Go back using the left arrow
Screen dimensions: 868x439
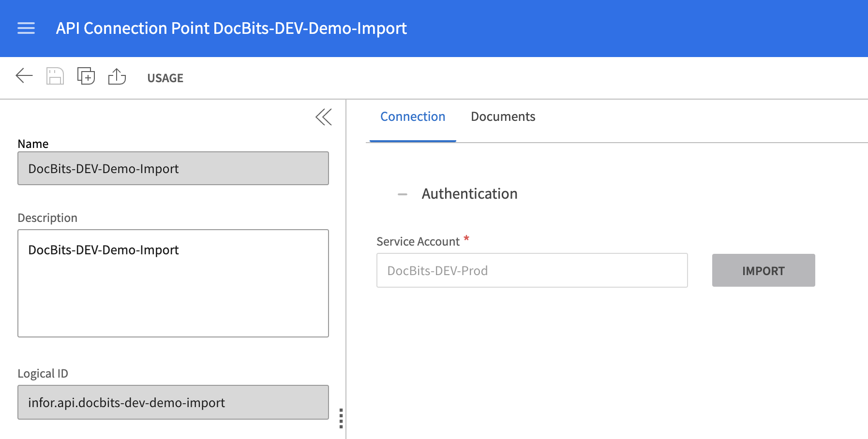[24, 76]
